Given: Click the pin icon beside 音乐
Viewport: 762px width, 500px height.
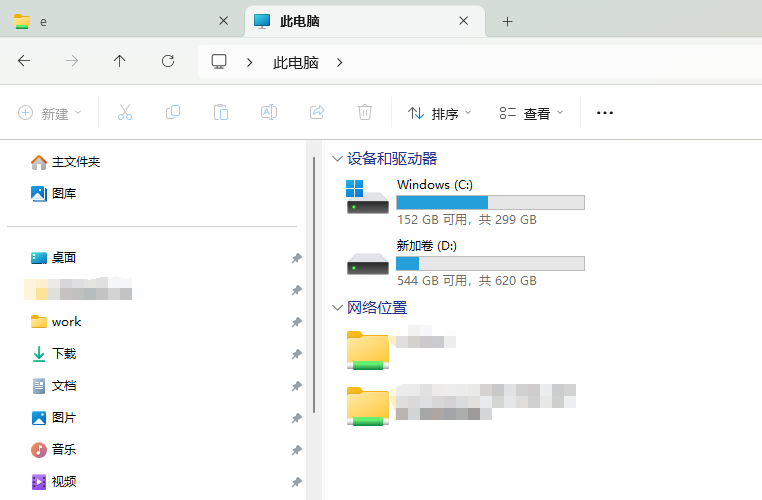Looking at the screenshot, I should pos(296,450).
